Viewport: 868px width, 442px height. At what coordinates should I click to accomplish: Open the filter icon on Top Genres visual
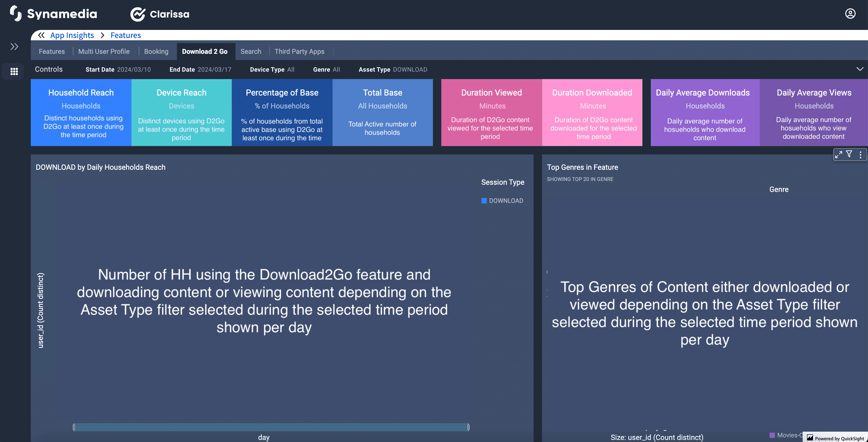(849, 154)
